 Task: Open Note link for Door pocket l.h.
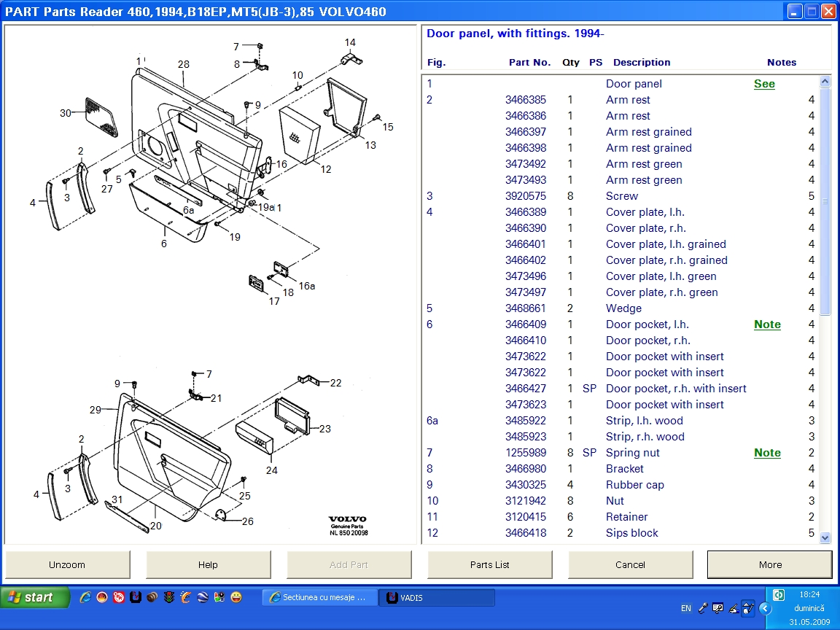pyautogui.click(x=767, y=324)
